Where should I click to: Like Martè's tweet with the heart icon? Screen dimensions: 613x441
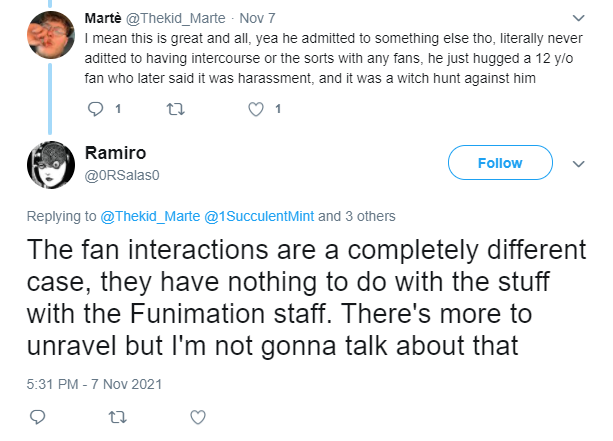pyautogui.click(x=256, y=109)
